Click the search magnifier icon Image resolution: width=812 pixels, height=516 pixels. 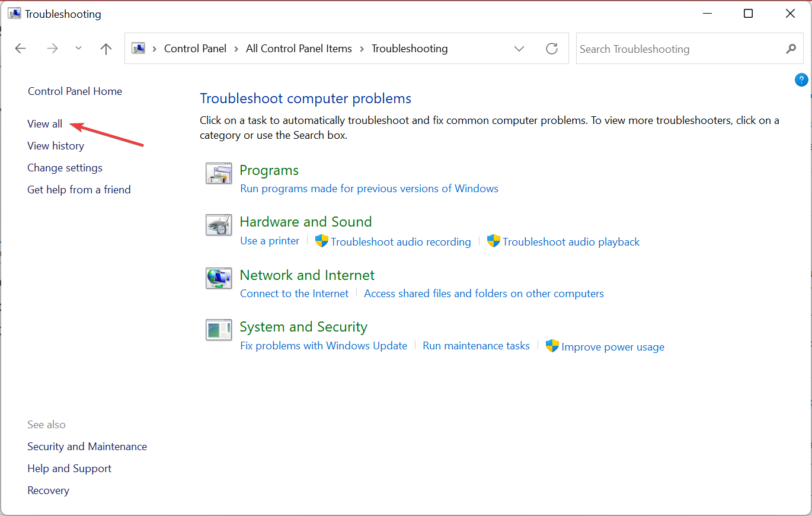pos(791,49)
